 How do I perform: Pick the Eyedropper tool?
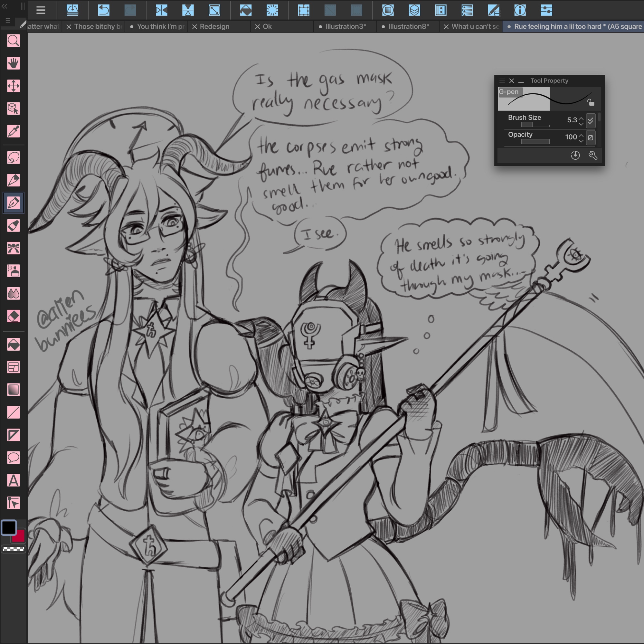[x=13, y=131]
